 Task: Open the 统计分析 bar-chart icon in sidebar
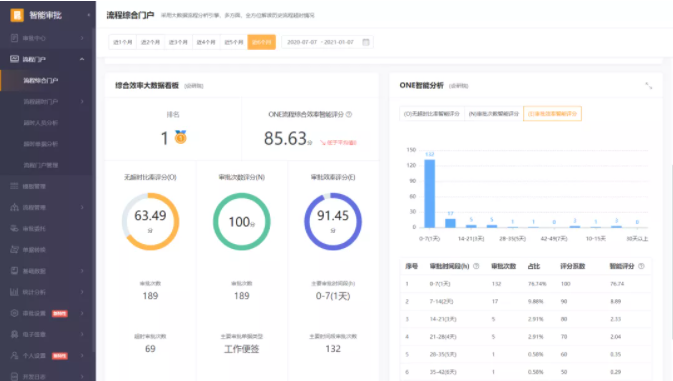(x=14, y=292)
